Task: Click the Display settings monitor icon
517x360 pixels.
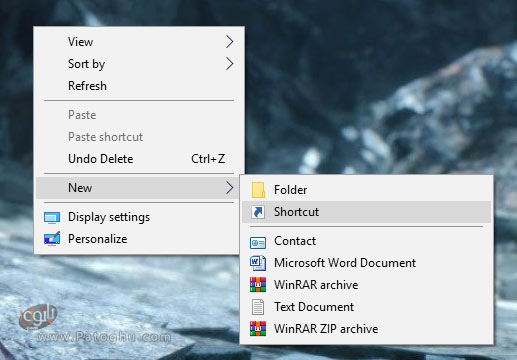Action: pyautogui.click(x=52, y=218)
